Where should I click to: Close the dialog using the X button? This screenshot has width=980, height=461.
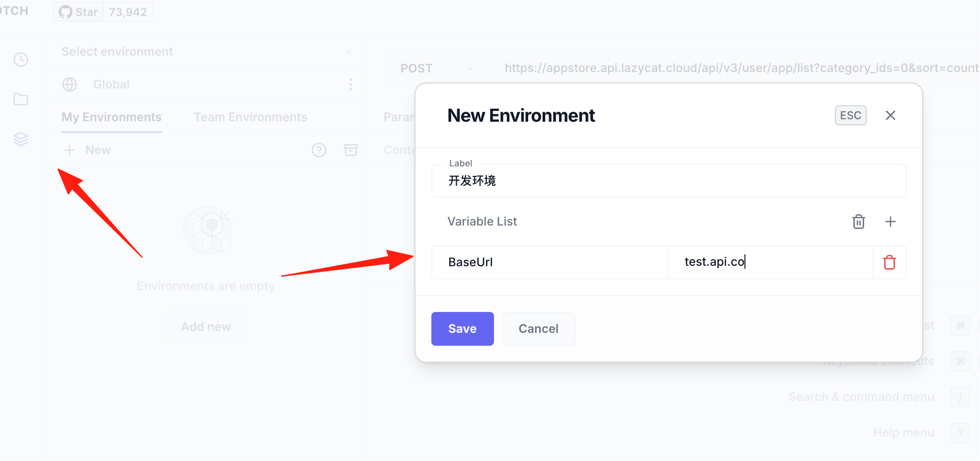point(891,115)
